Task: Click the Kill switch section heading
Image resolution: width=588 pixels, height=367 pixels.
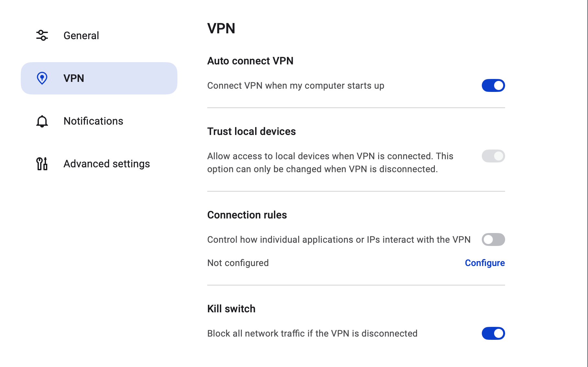Action: (x=231, y=308)
